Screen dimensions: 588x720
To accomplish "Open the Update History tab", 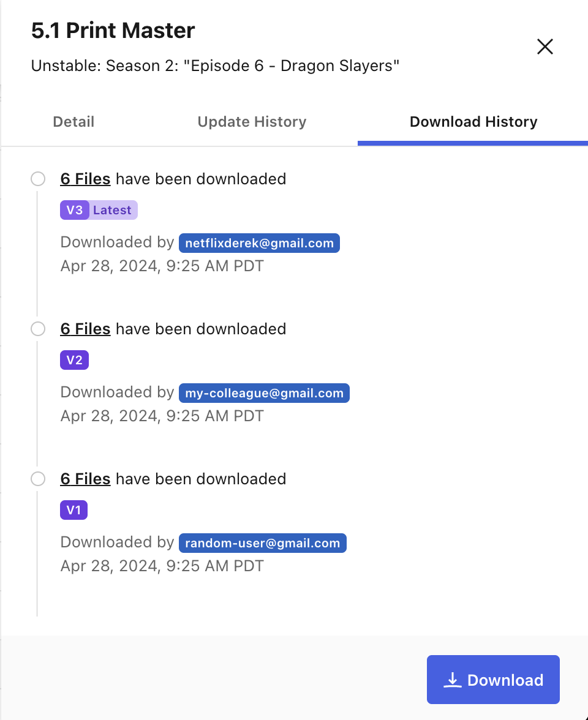I will 252,122.
